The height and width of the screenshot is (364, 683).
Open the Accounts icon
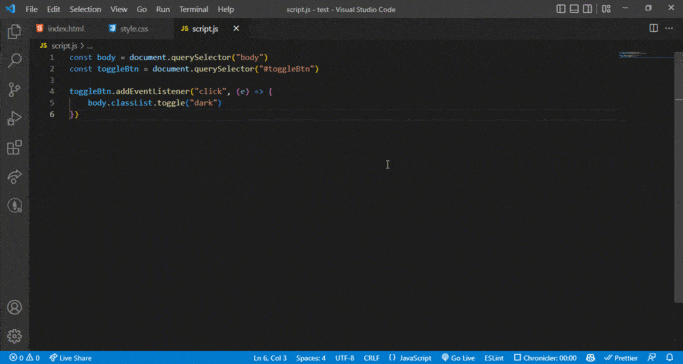14,307
